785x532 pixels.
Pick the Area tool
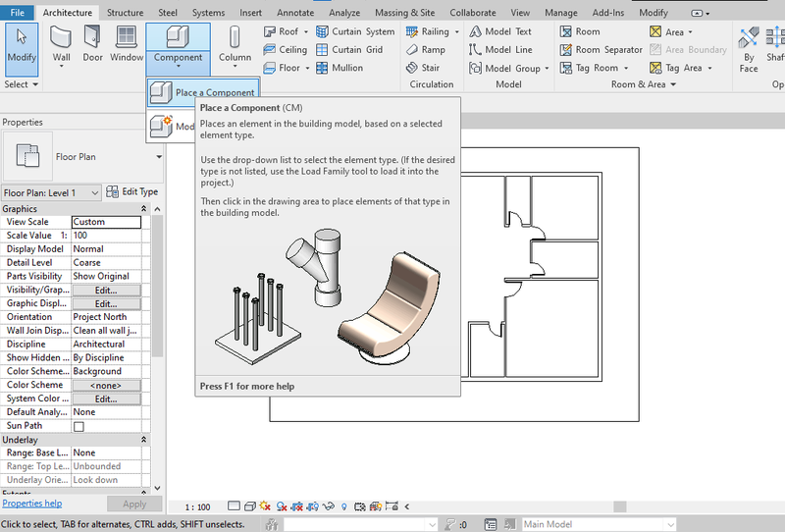[671, 31]
